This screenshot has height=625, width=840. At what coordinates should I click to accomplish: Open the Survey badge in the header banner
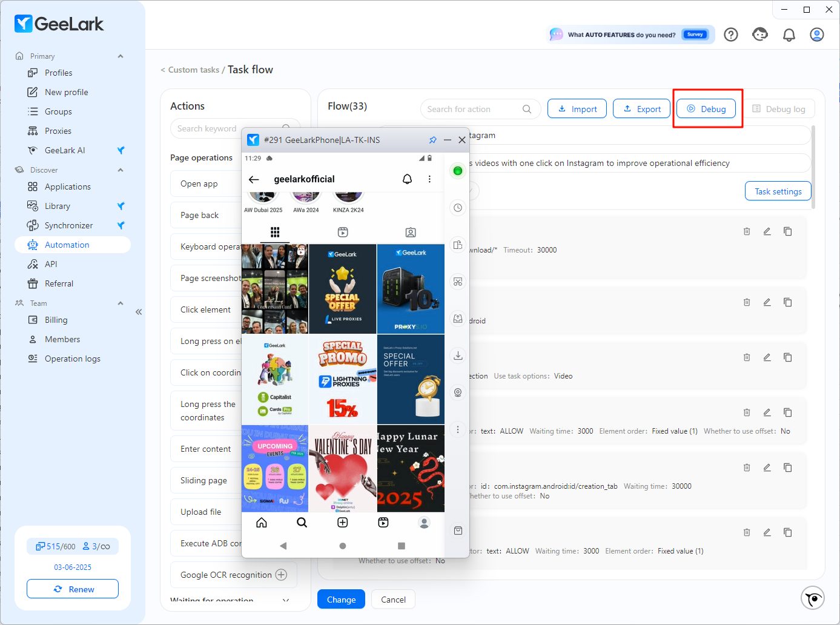(695, 35)
